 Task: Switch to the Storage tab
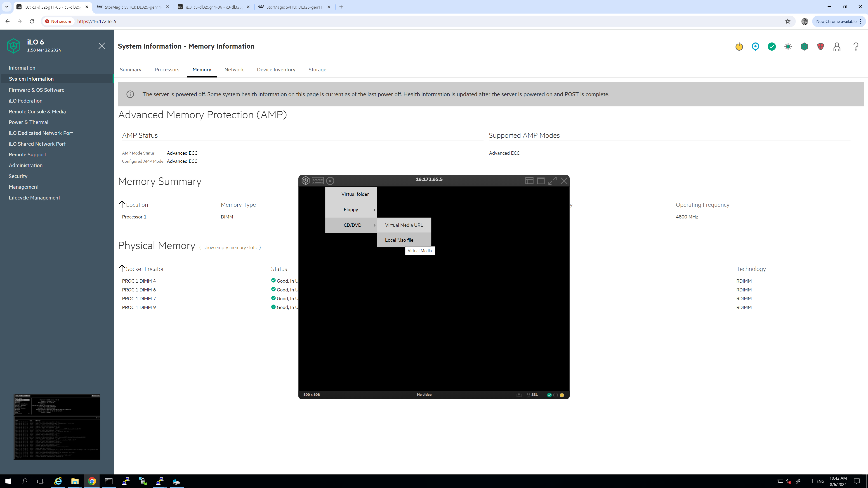pos(317,69)
